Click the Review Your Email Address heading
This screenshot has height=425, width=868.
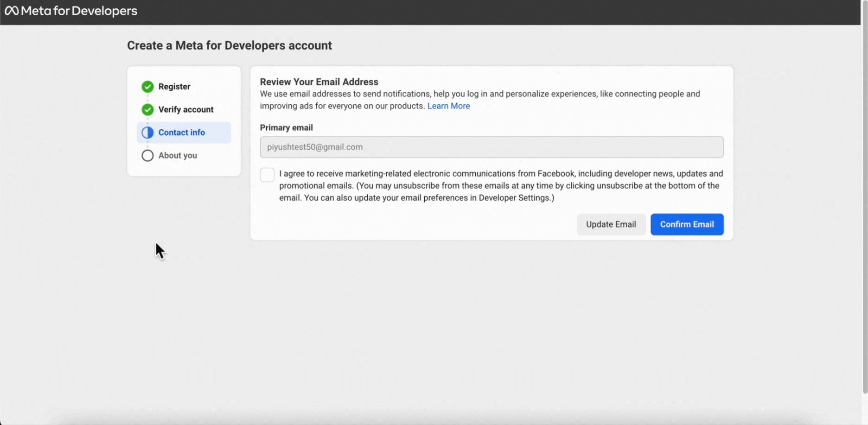pyautogui.click(x=319, y=82)
